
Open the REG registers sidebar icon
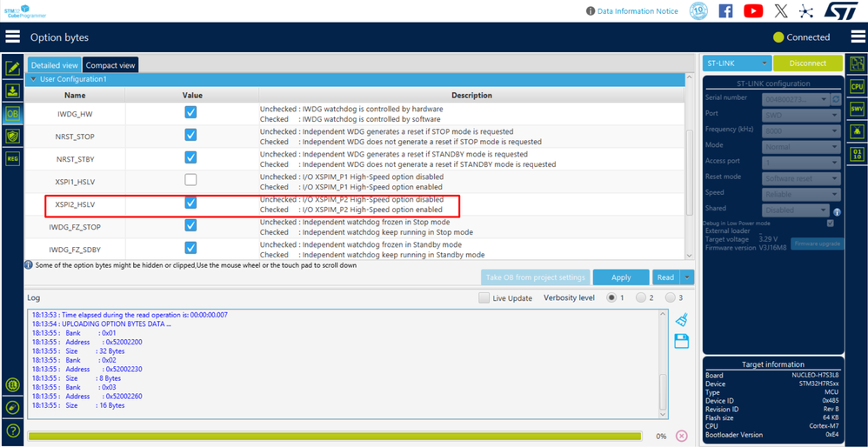coord(13,158)
